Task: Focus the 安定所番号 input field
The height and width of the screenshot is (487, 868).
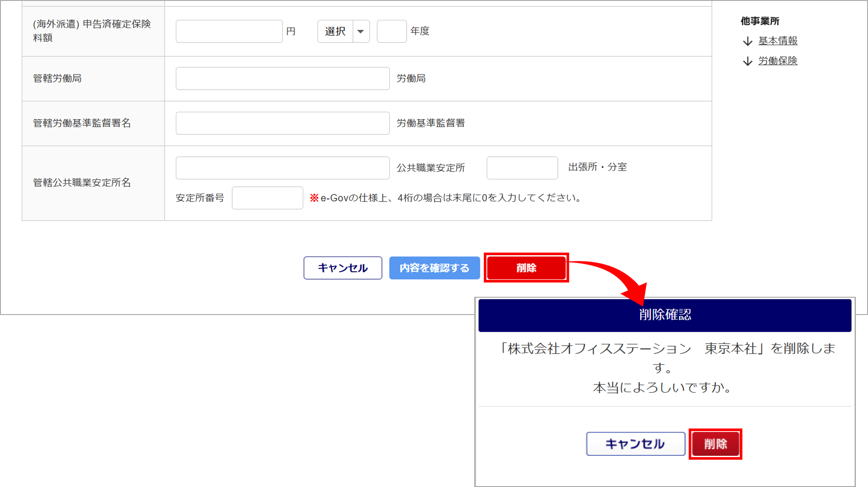Action: (267, 198)
